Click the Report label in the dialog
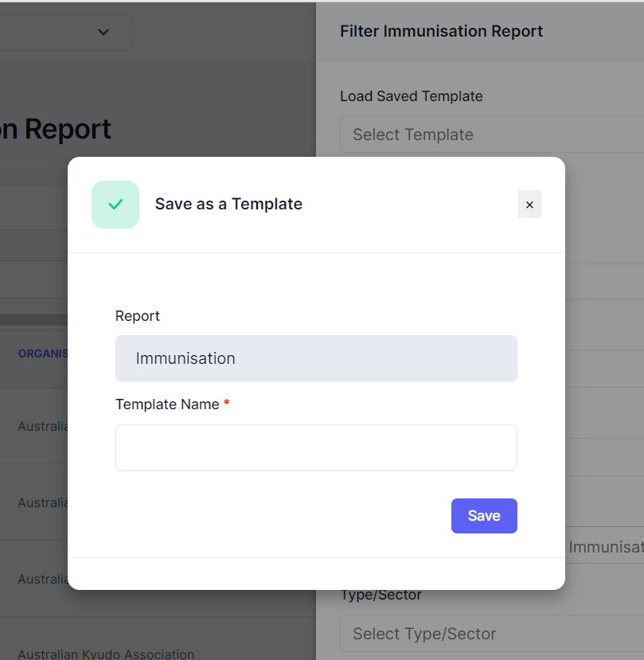This screenshot has height=660, width=644. [x=137, y=316]
